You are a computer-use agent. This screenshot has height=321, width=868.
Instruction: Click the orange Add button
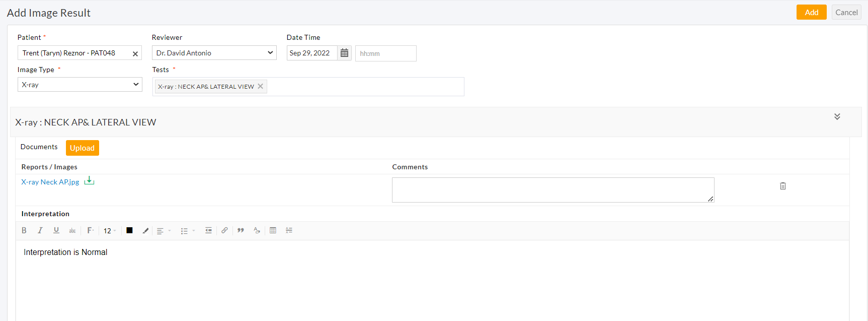point(811,13)
